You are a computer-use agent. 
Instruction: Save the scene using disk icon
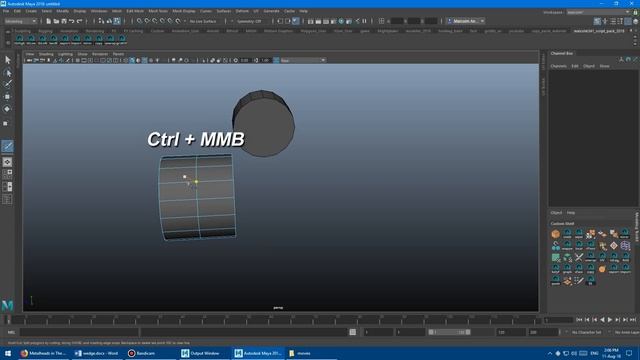click(64, 21)
